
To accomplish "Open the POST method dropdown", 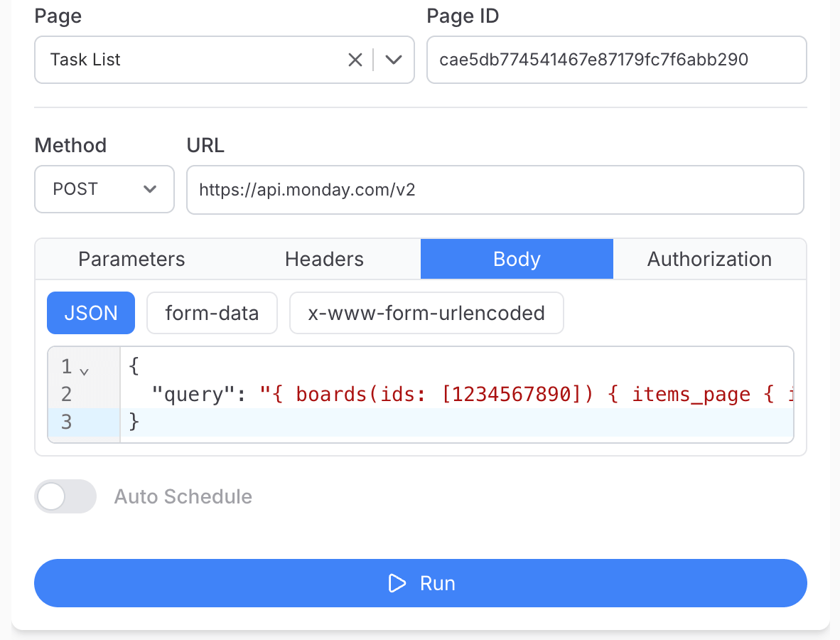I will click(x=104, y=189).
